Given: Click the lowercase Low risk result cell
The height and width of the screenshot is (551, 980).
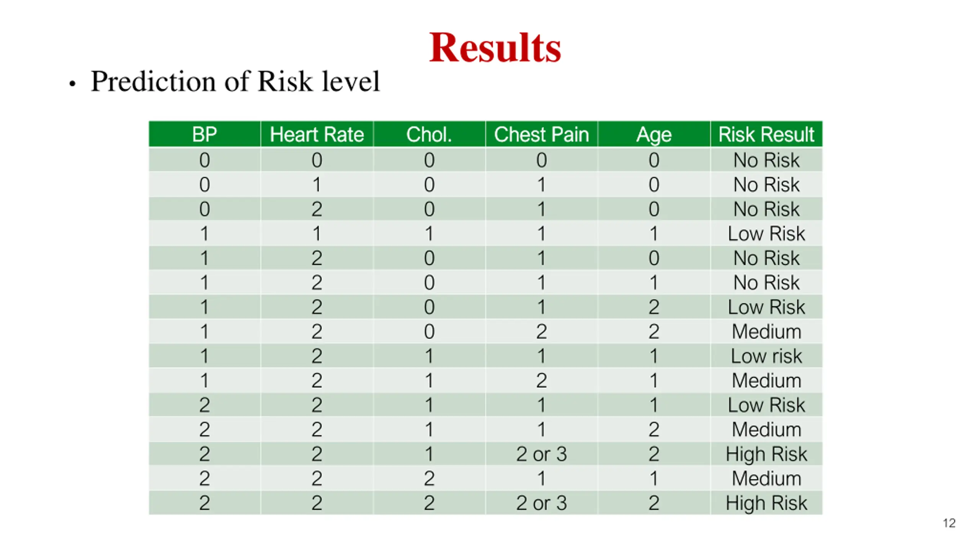Looking at the screenshot, I should [x=766, y=356].
